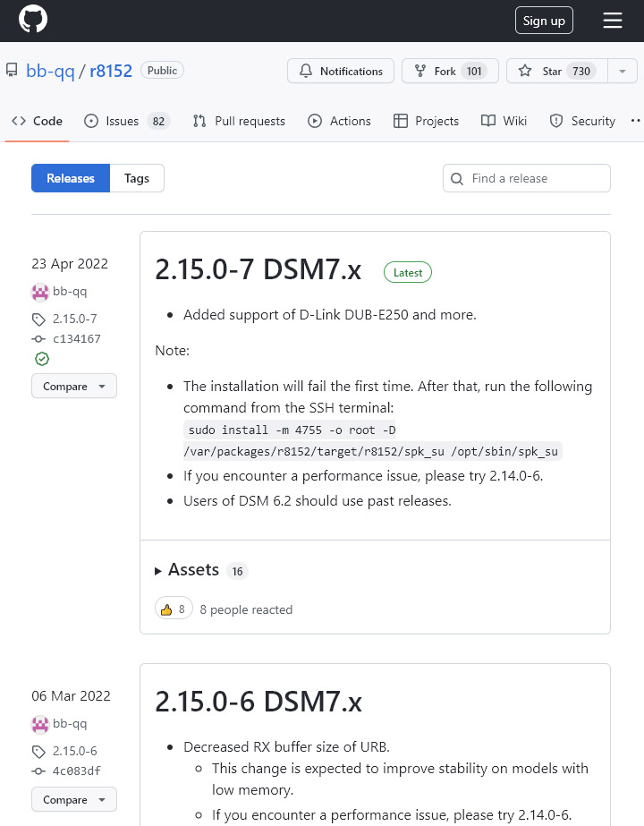
Task: Open the hamburger navigation menu
Action: (613, 21)
